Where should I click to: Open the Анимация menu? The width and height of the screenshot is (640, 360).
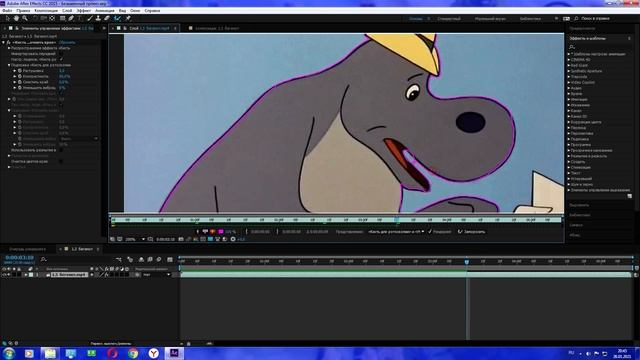104,11
